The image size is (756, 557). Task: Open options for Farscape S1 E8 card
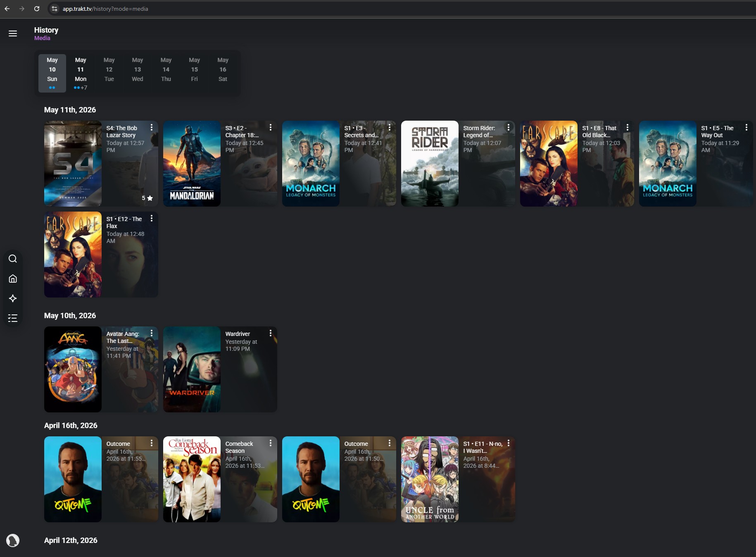coord(628,127)
